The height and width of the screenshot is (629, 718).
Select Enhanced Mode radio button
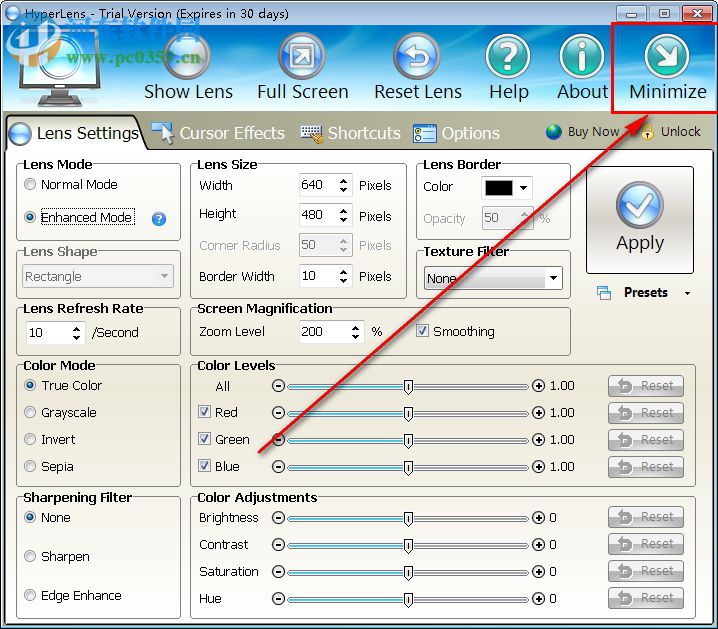coord(30,217)
